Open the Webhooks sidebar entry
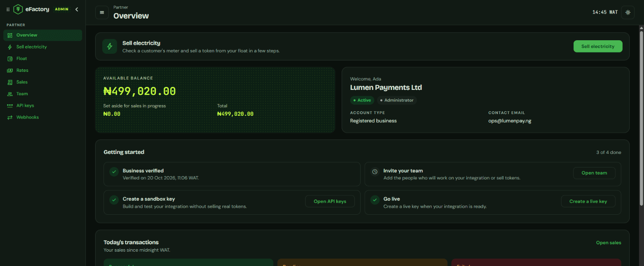Image resolution: width=644 pixels, height=266 pixels. tap(43, 117)
